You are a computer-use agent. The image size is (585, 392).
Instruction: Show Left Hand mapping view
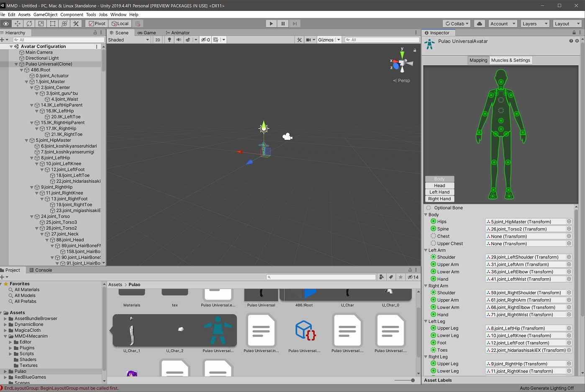(x=439, y=192)
